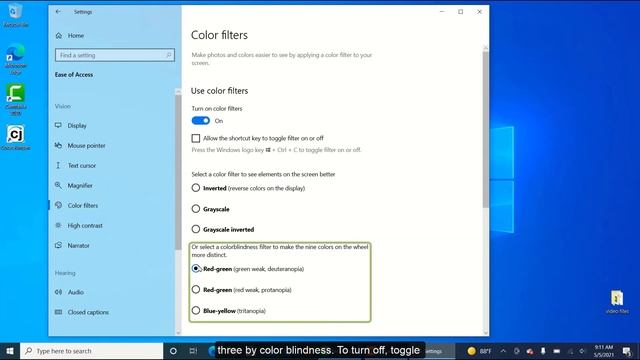Show hidden system tray icons
The width and height of the screenshot is (640, 360).
tap(503, 351)
